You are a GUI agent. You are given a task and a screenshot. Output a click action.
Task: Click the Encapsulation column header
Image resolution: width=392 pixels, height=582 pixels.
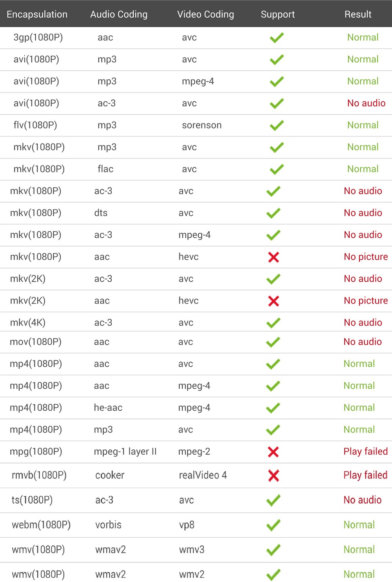tap(37, 15)
